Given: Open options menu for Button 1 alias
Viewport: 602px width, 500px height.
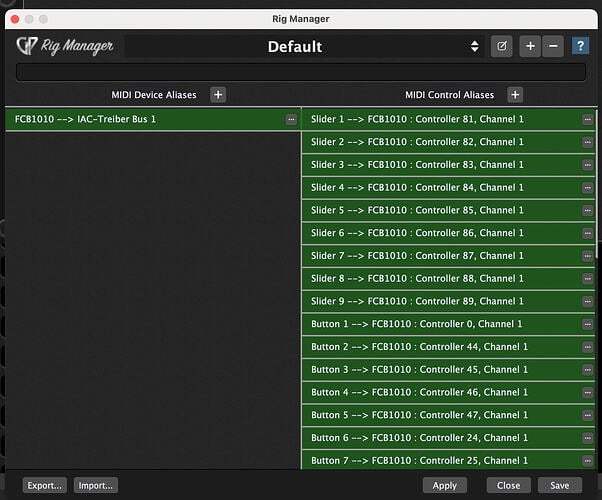Looking at the screenshot, I should 587,324.
